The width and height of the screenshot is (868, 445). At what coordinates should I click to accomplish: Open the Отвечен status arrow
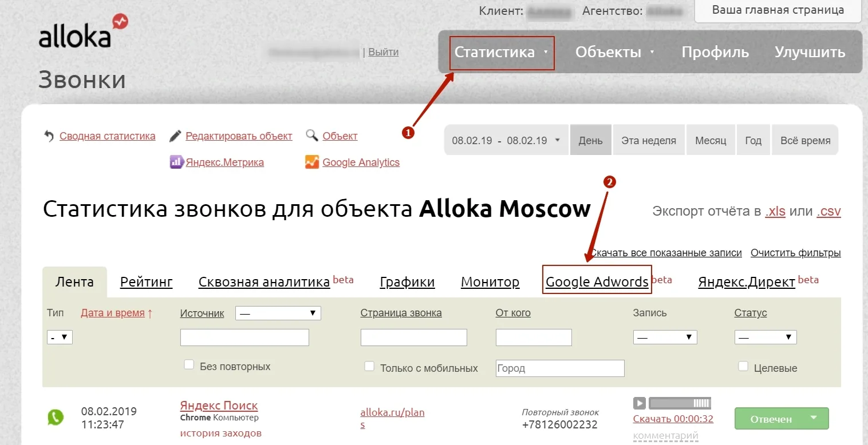(814, 418)
